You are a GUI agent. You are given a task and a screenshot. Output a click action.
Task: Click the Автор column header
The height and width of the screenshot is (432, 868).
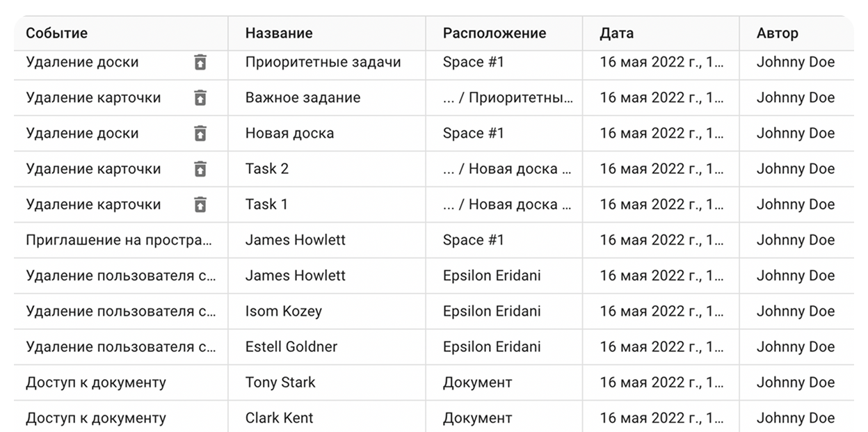tap(778, 33)
